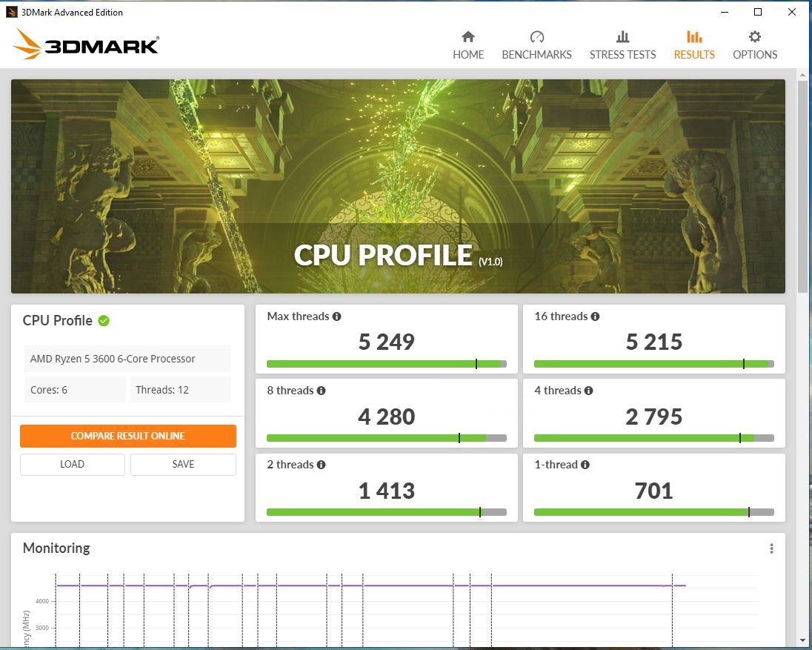
Task: Click the 16 threads score 5 215
Action: click(654, 342)
